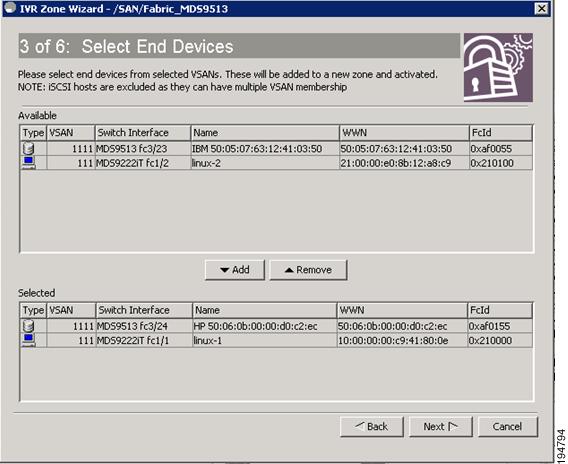
Task: Select the HP 50:06:0b:00:00:d0:c2:ec row
Action: click(x=276, y=326)
